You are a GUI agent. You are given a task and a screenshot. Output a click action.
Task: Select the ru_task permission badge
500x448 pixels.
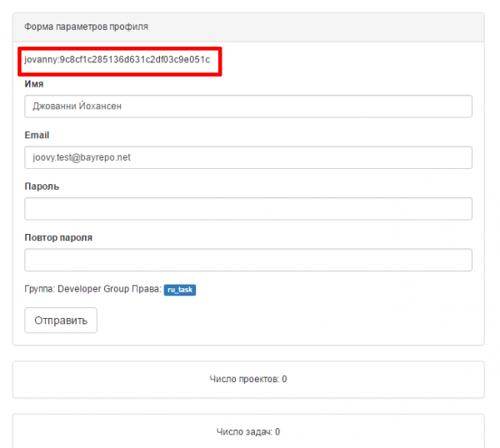180,290
